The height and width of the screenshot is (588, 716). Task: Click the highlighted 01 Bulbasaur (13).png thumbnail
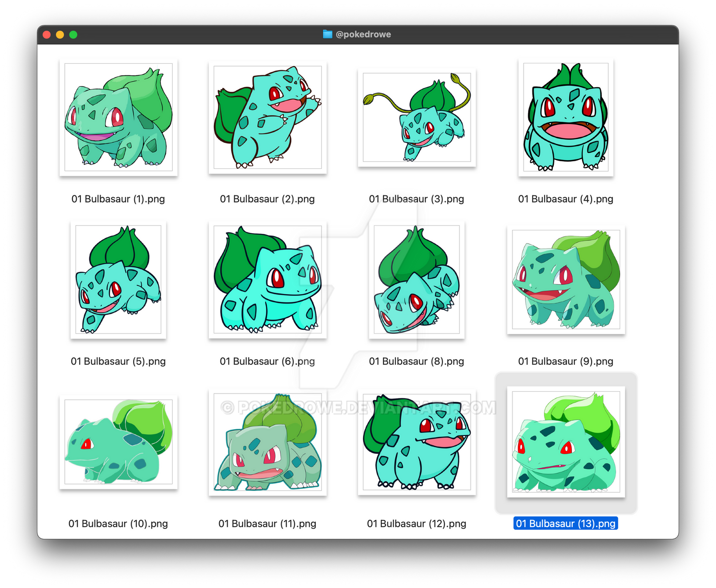pyautogui.click(x=566, y=442)
